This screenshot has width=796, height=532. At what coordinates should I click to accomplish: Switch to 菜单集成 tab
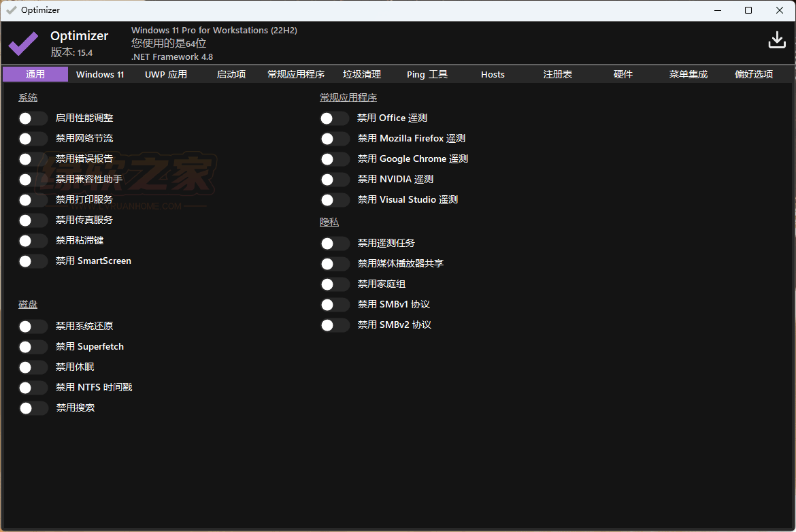[689, 74]
